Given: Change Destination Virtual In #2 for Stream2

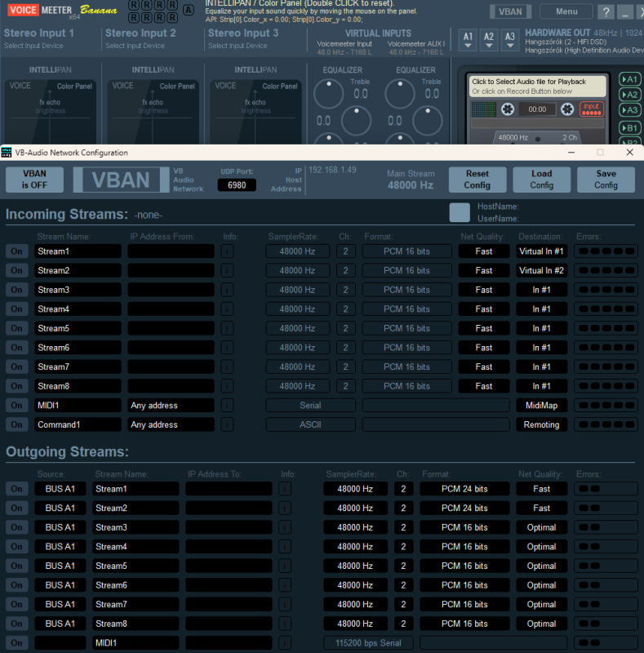Looking at the screenshot, I should 541,271.
